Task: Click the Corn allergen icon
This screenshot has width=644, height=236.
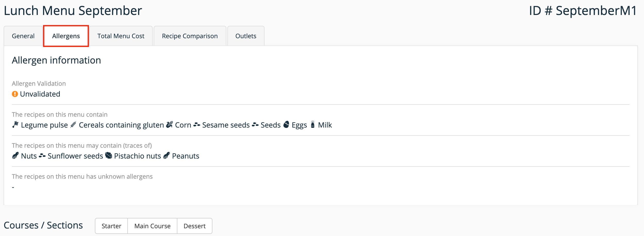Action: pyautogui.click(x=169, y=125)
